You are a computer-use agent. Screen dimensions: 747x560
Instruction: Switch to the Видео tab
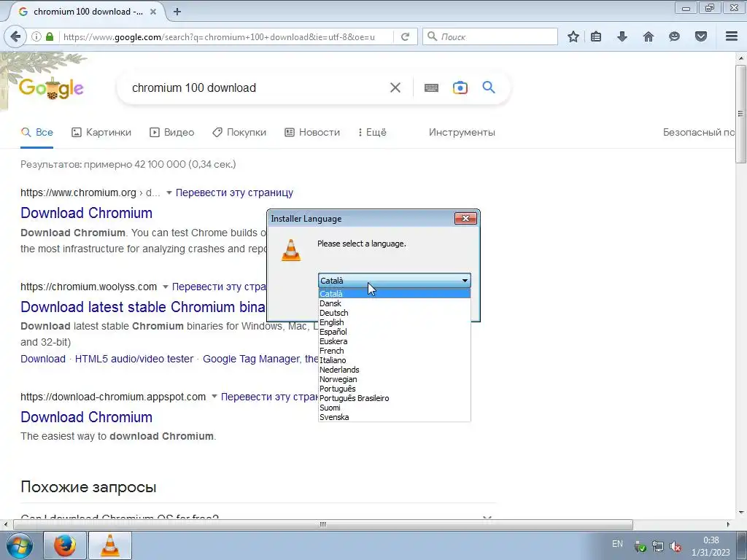(x=172, y=133)
